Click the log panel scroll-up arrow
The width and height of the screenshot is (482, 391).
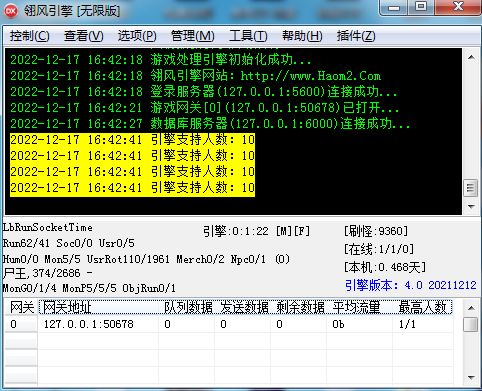pos(471,57)
